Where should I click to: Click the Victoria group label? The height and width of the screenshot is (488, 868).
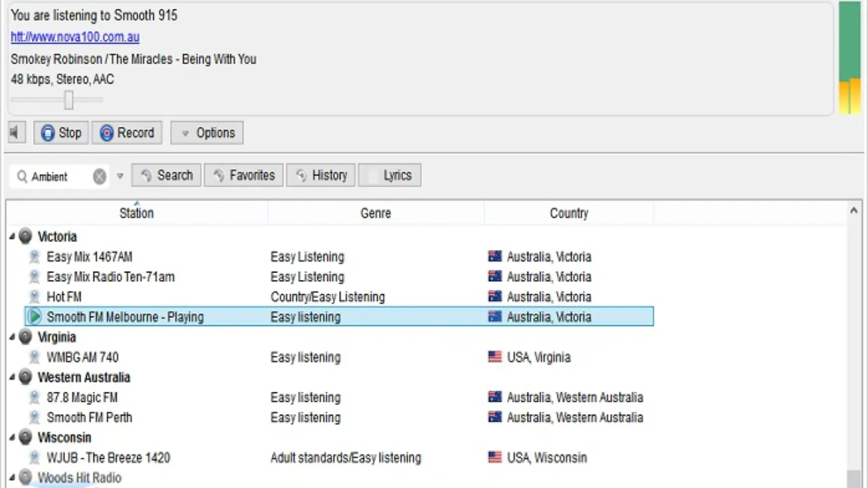pos(57,237)
